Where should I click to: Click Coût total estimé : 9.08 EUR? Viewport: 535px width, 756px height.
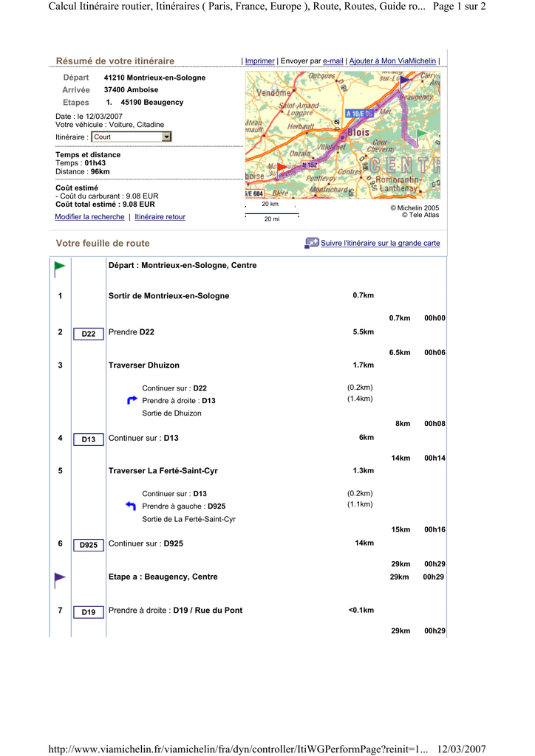(105, 205)
